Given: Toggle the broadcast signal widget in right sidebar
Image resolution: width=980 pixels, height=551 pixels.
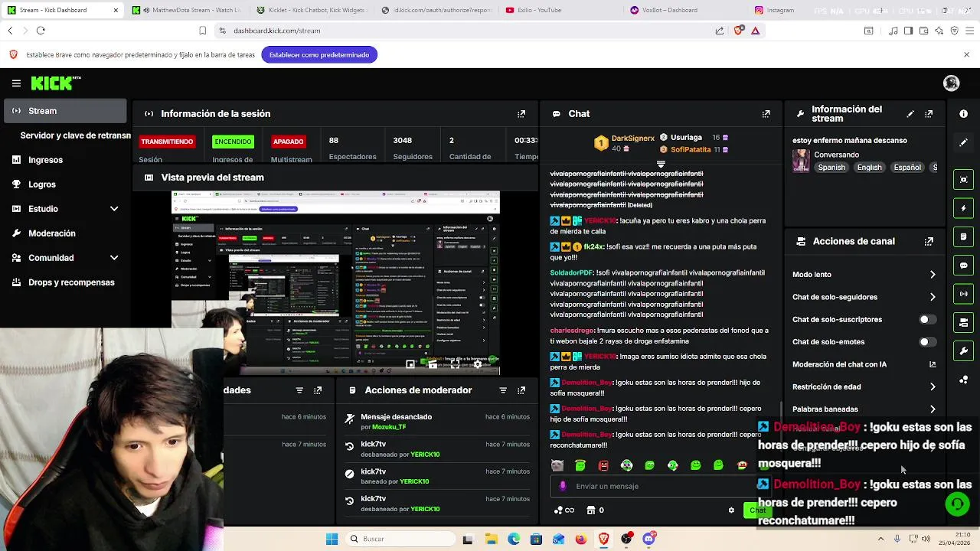Looking at the screenshot, I should [964, 294].
